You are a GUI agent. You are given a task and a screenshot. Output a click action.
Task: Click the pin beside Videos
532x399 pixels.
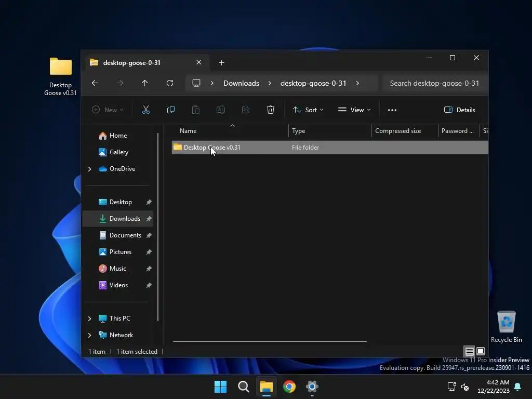point(149,285)
